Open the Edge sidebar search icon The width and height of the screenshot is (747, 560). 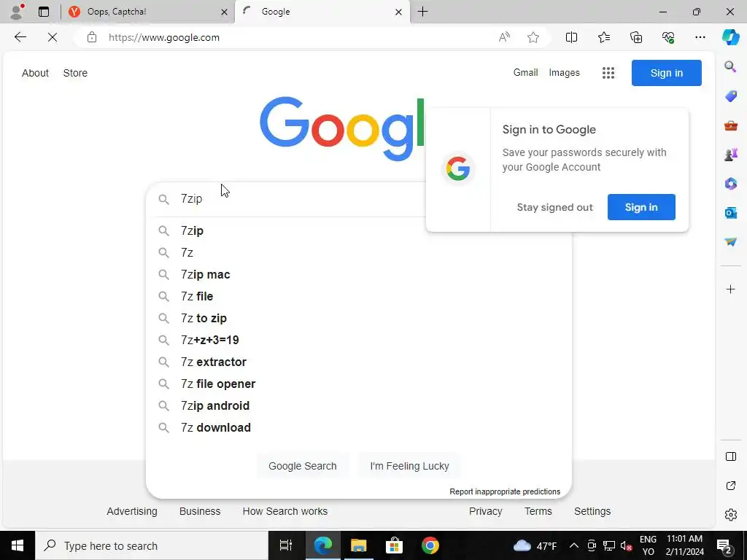click(x=730, y=66)
